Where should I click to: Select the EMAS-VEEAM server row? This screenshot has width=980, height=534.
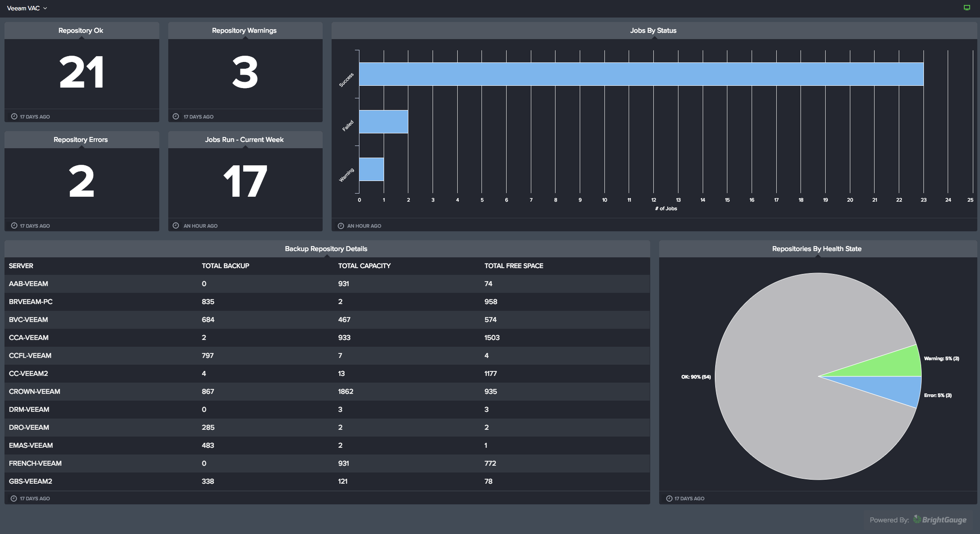327,446
